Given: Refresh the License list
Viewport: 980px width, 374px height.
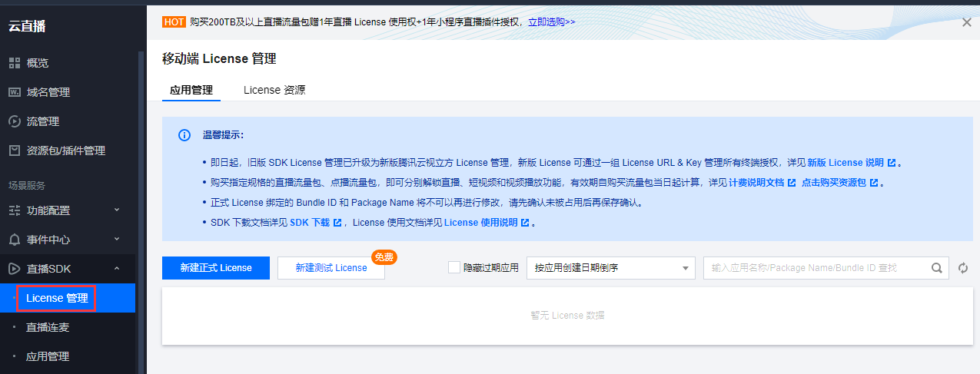Looking at the screenshot, I should point(963,268).
